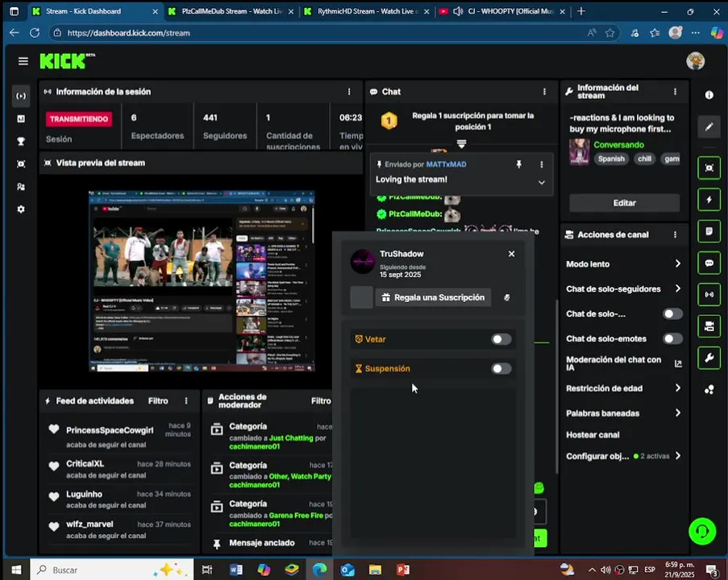Toggle the Suspensión switch for TruShadow
The image size is (728, 580).
coord(501,368)
